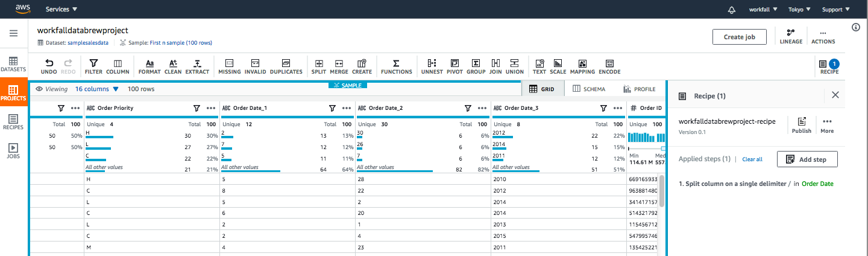Open the Format tool

coord(149,66)
